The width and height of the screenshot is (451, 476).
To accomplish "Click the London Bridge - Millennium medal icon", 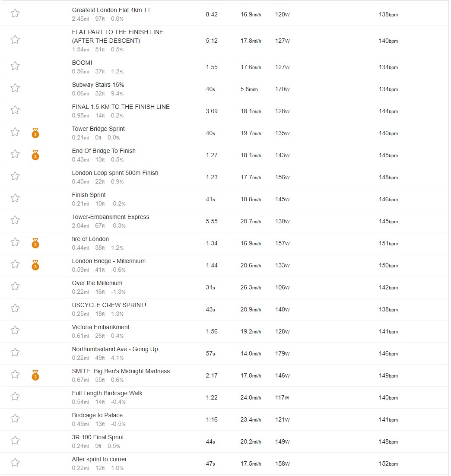I will coord(35,265).
